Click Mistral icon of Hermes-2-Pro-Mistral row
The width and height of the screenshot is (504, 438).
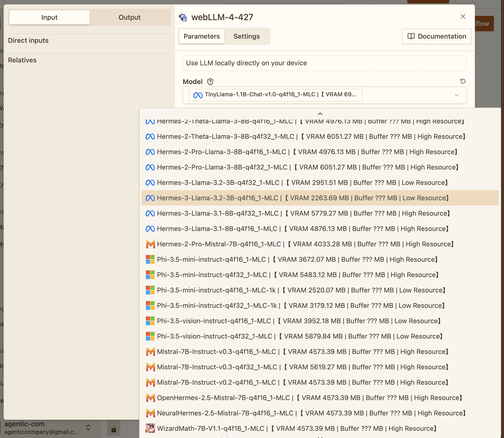(x=150, y=244)
